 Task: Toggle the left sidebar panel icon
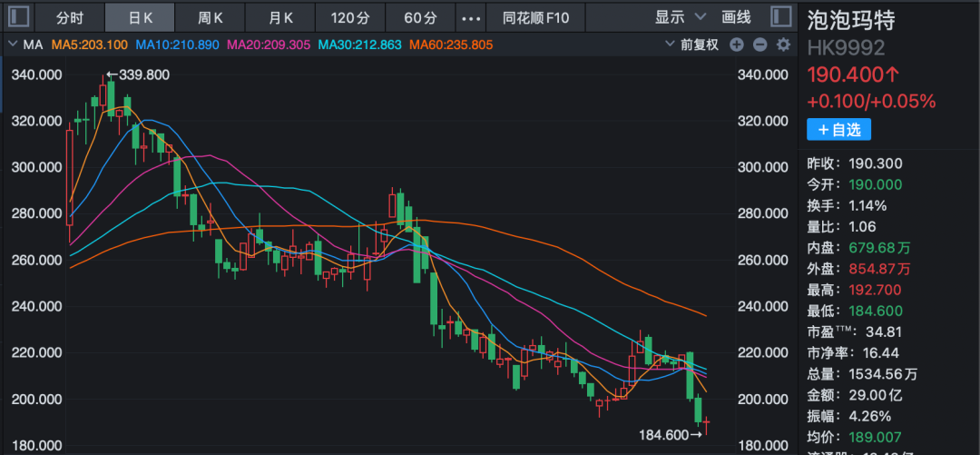click(x=20, y=17)
